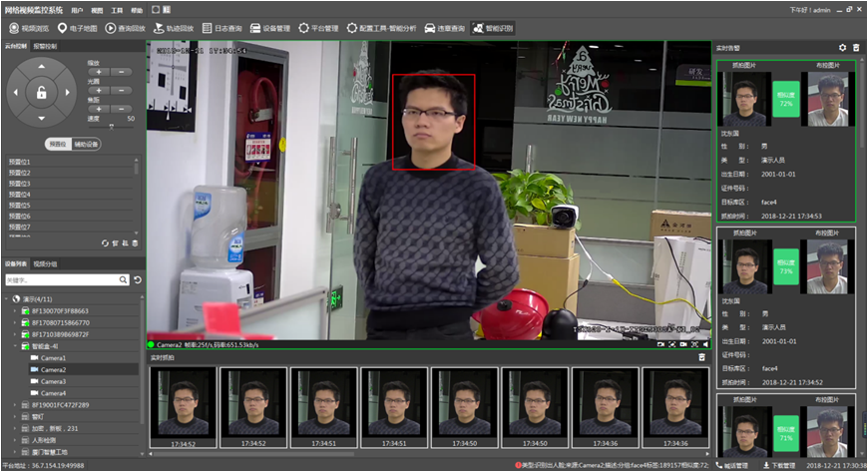
Task: Open the 实时告警 alarm settings gear
Action: 842,48
